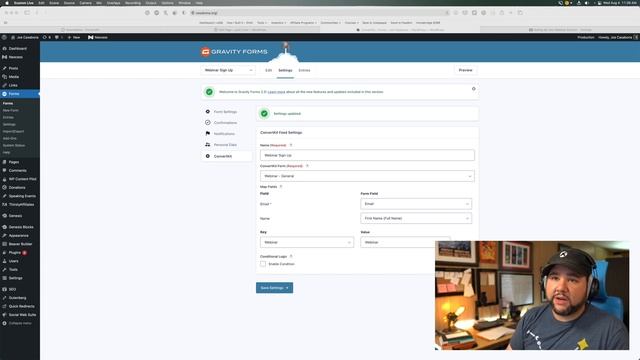Open the Plugins icon in sidebar
640x360 pixels.
pos(4,253)
